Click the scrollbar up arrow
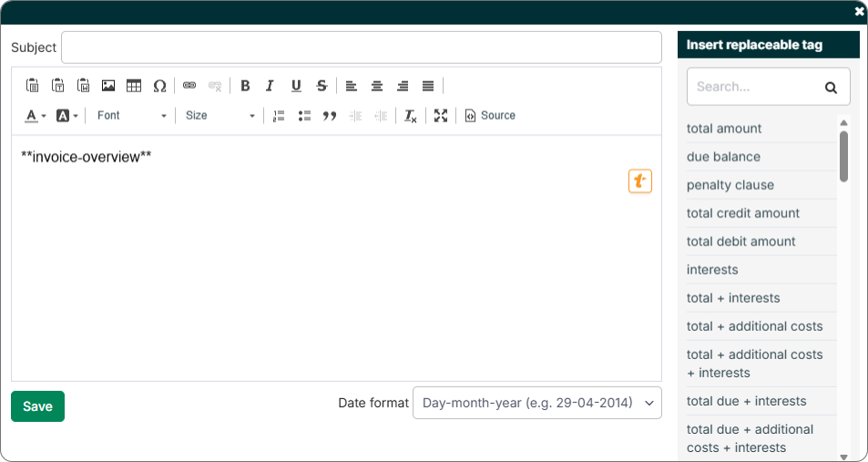This screenshot has height=462, width=868. [x=843, y=123]
